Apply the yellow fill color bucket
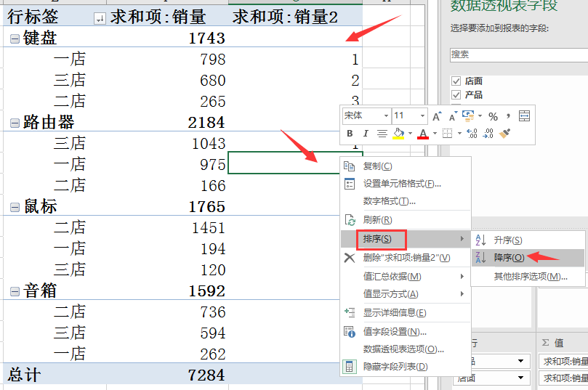Screen dimensions: 588x390 [x=398, y=134]
